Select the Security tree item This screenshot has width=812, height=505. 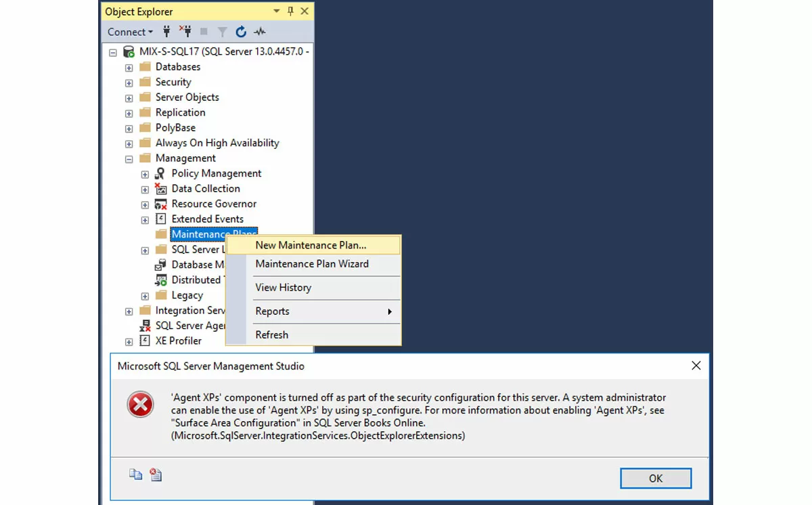click(173, 82)
